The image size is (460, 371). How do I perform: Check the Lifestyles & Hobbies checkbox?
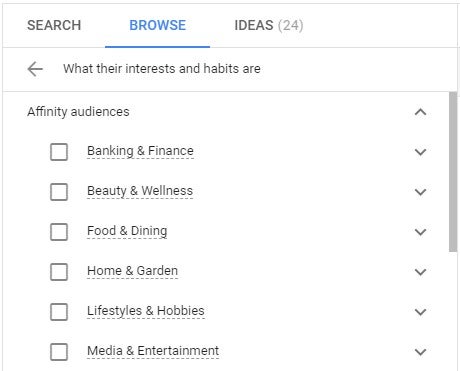coord(59,312)
